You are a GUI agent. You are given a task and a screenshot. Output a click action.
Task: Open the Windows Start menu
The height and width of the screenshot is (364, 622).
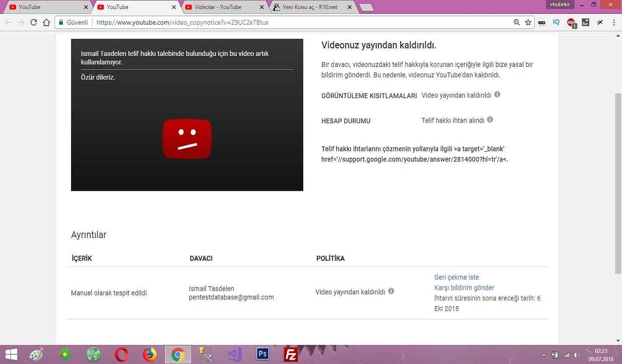[11, 354]
